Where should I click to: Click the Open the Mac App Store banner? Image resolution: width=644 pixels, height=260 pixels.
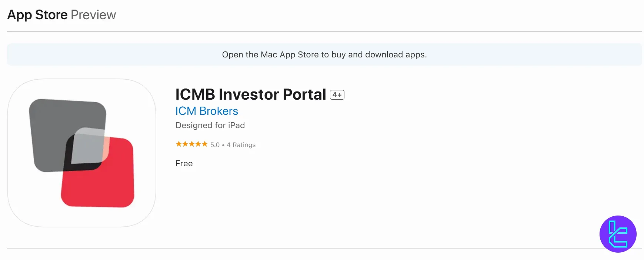pos(324,54)
